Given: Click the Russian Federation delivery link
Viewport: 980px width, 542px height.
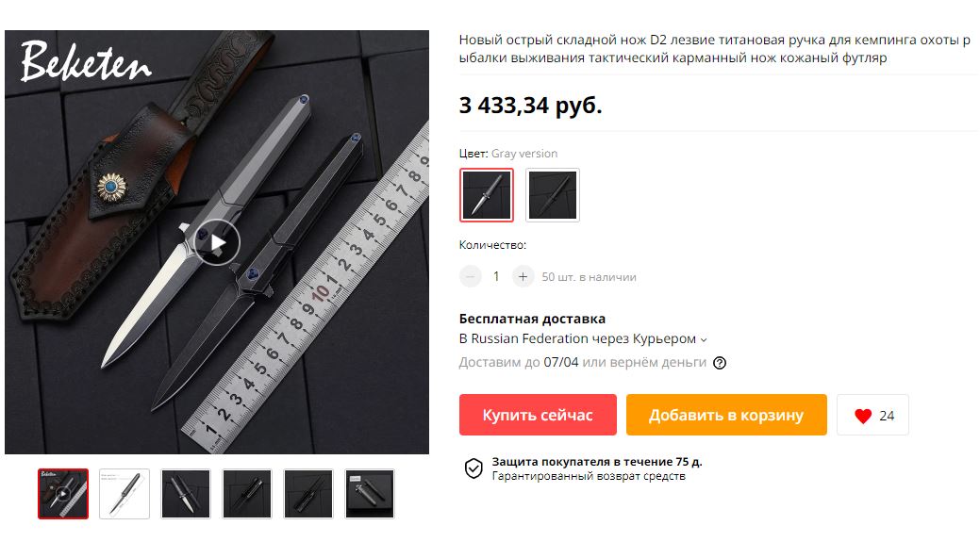Looking at the screenshot, I should coord(577,339).
